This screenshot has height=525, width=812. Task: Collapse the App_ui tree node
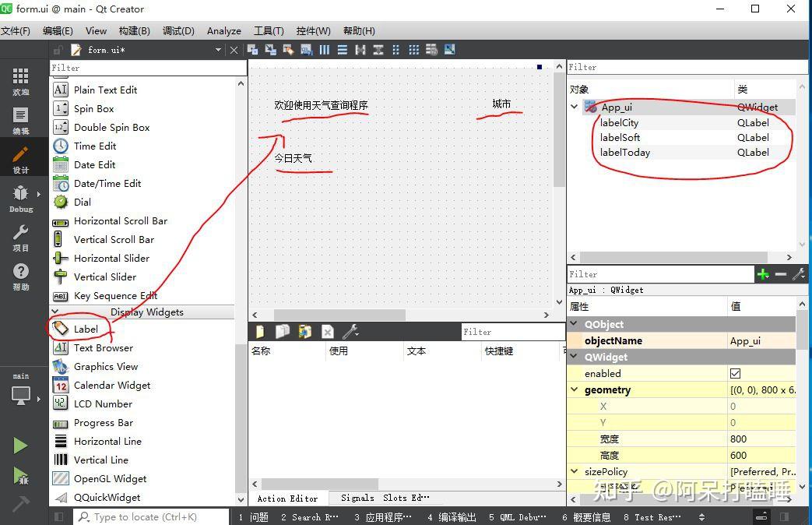click(575, 107)
